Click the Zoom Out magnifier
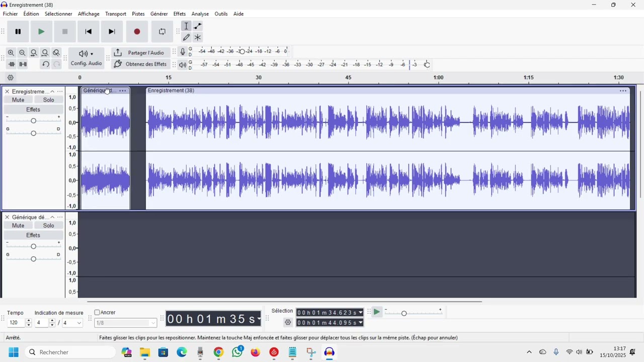Image resolution: width=644 pixels, height=362 pixels. point(22,53)
